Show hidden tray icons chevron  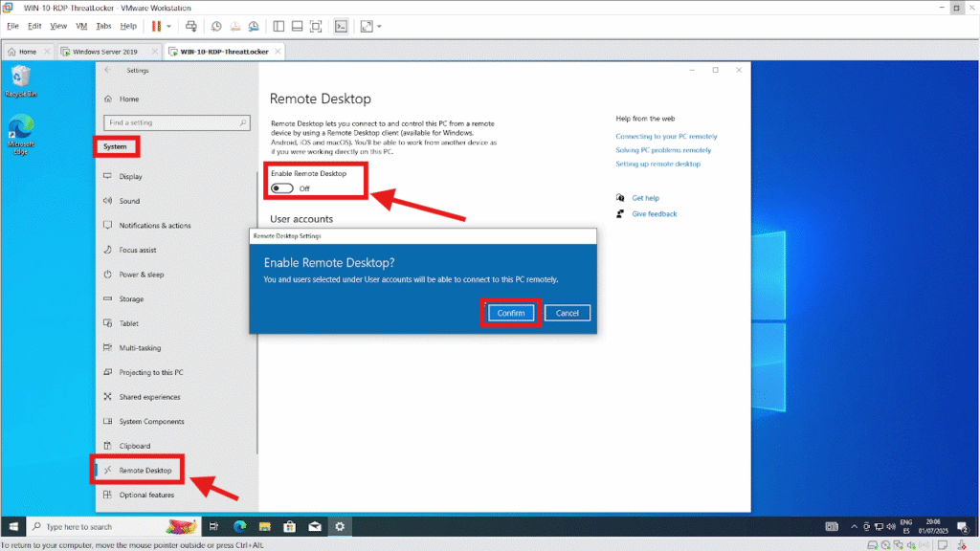tap(855, 527)
